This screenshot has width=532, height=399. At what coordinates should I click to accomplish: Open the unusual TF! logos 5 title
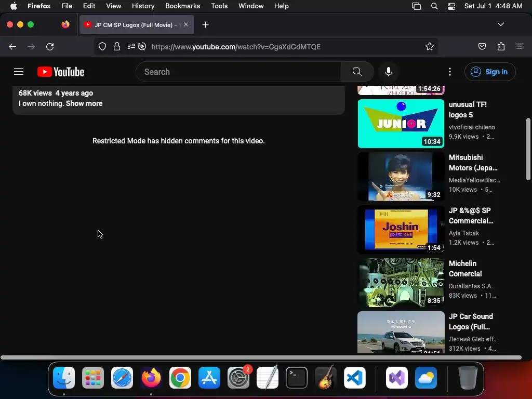(468, 110)
